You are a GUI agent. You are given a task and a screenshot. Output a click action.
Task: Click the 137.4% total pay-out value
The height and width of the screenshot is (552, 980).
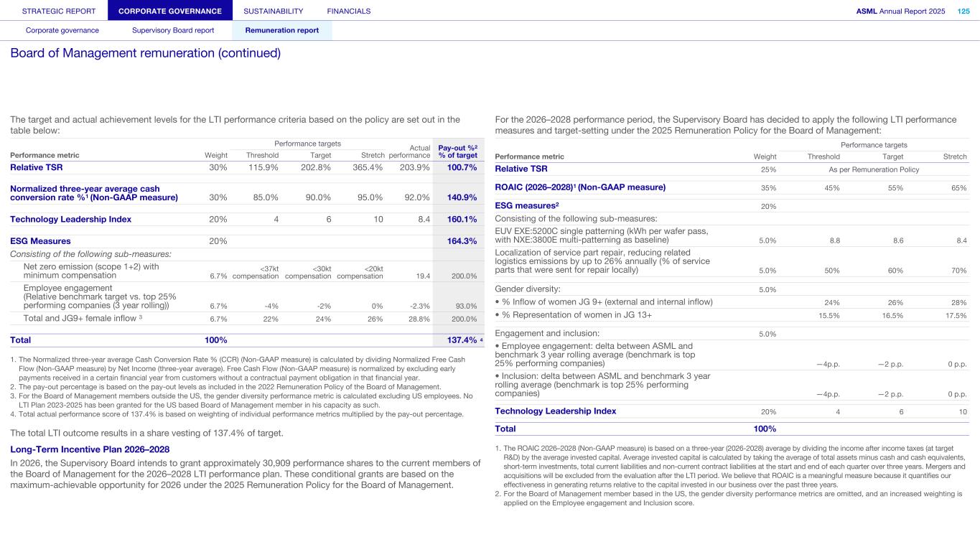pos(461,340)
